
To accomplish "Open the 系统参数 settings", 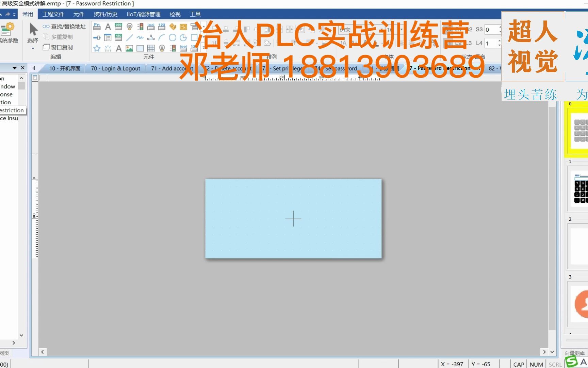I will [8, 32].
